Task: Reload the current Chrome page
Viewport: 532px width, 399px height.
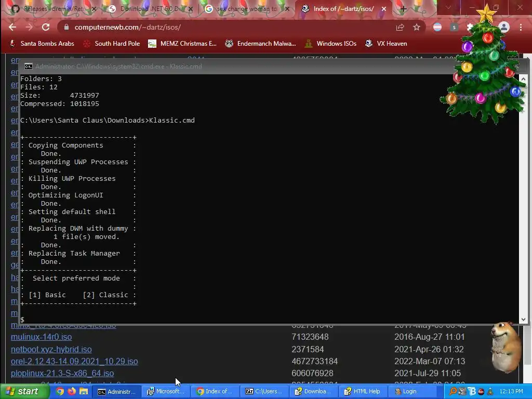Action: click(x=46, y=27)
